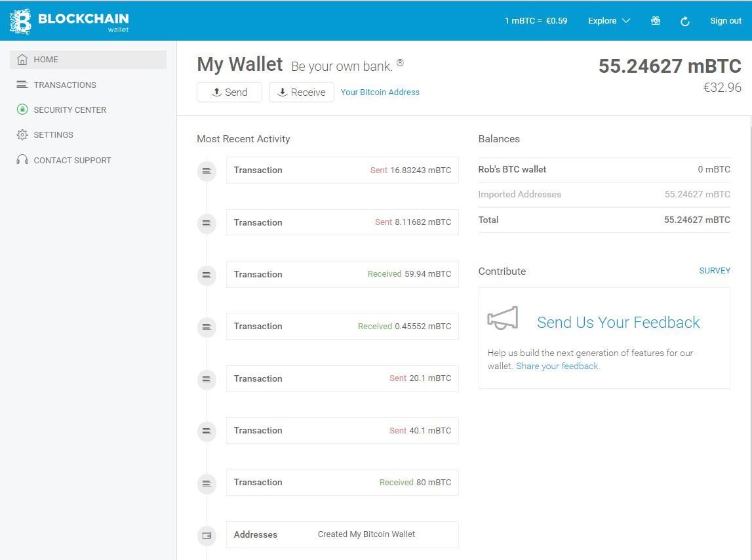
Task: Click the Blockchain wallet logo
Action: (x=69, y=21)
